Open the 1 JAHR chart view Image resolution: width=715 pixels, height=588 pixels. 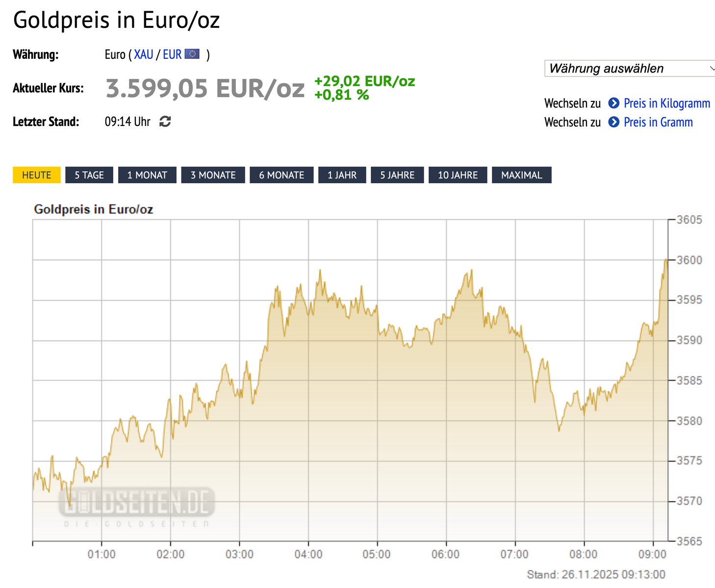pos(342,175)
